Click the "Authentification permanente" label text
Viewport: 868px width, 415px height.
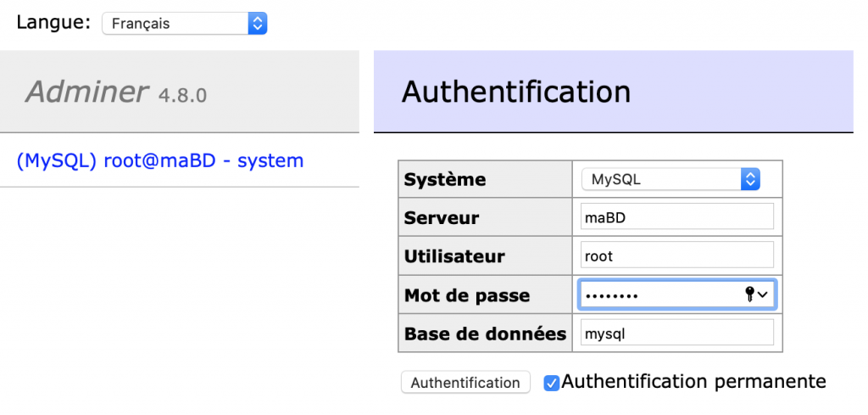pyautogui.click(x=693, y=382)
